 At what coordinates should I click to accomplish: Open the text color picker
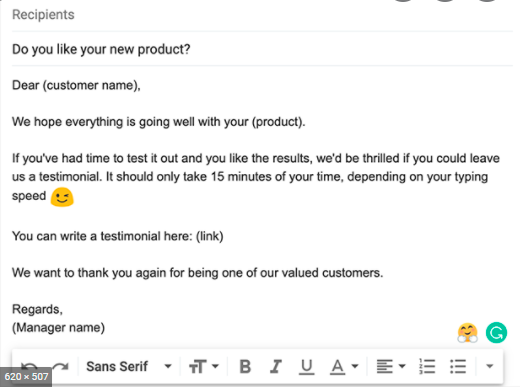(x=344, y=367)
